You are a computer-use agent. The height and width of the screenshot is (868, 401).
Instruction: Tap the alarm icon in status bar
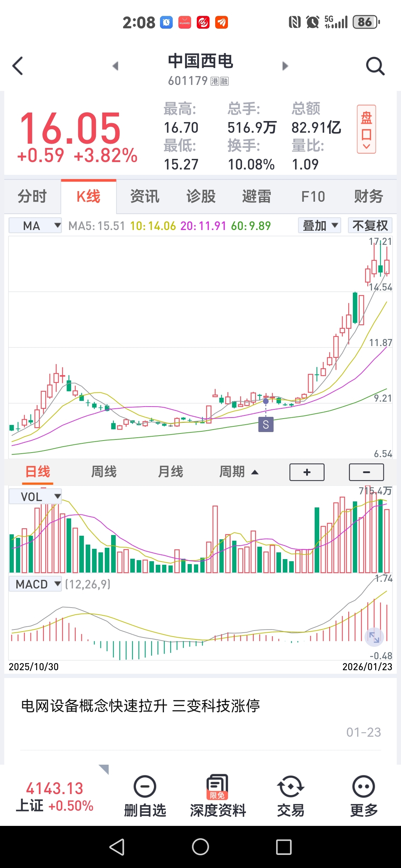click(x=313, y=22)
